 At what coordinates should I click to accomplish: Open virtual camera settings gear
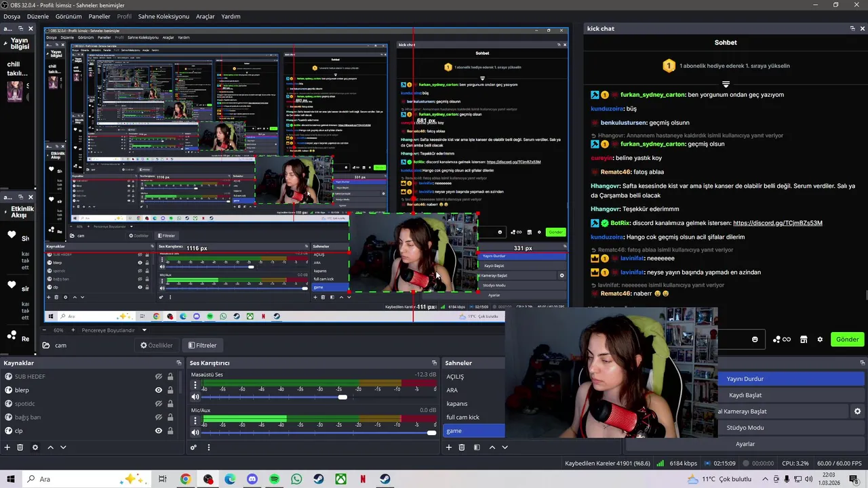(x=857, y=411)
